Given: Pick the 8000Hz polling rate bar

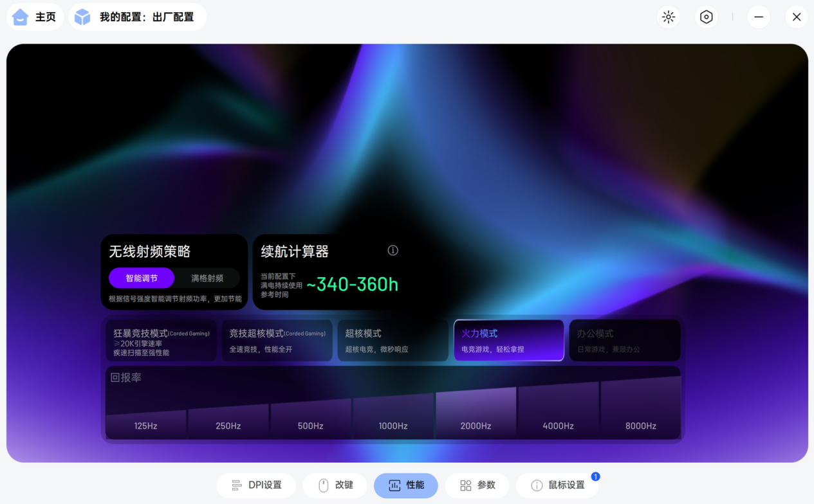Looking at the screenshot, I should point(641,408).
